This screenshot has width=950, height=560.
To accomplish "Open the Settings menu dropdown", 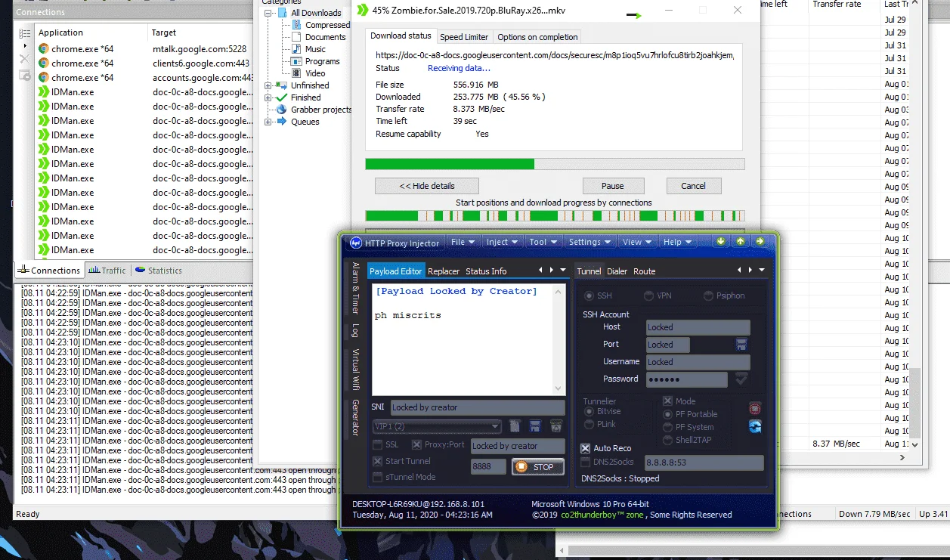I will [x=590, y=242].
